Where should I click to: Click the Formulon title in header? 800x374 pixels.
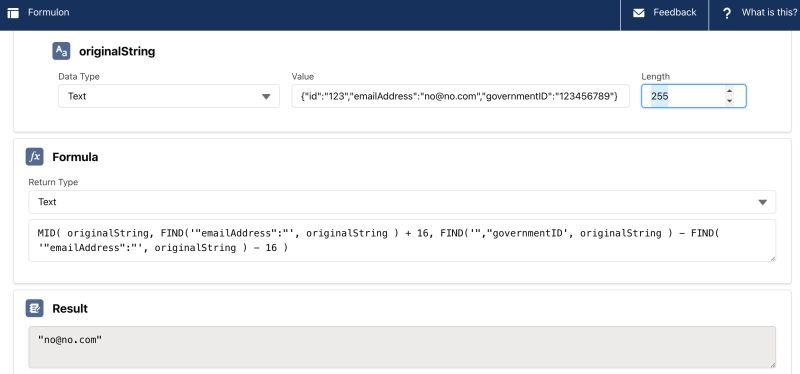click(x=48, y=12)
